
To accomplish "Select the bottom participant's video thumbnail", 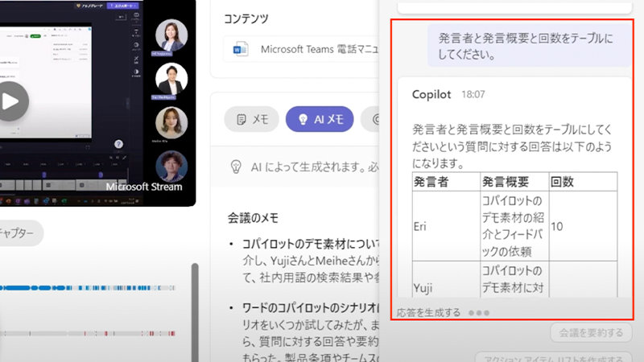I will tap(171, 167).
